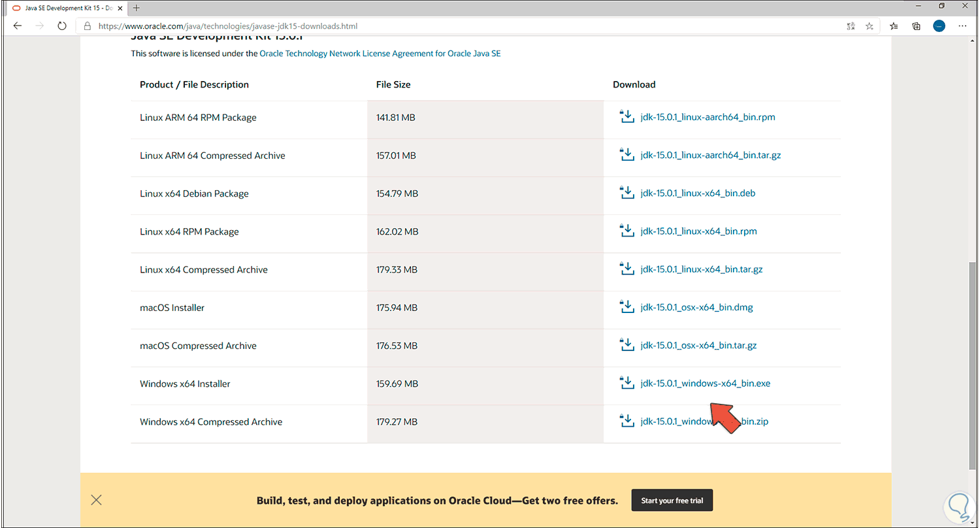Go back to the previous page
This screenshot has height=528, width=980.
pos(18,26)
